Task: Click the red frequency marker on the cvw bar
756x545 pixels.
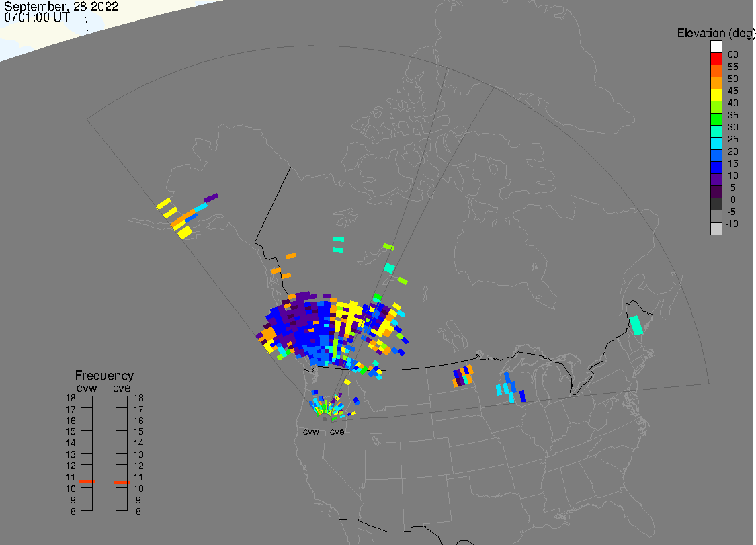Action: click(x=87, y=481)
